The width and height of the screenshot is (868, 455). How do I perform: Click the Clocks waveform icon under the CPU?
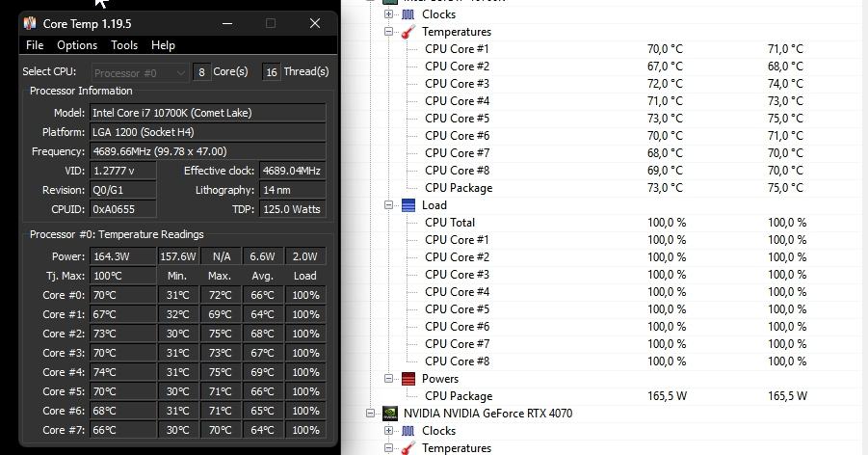click(408, 14)
